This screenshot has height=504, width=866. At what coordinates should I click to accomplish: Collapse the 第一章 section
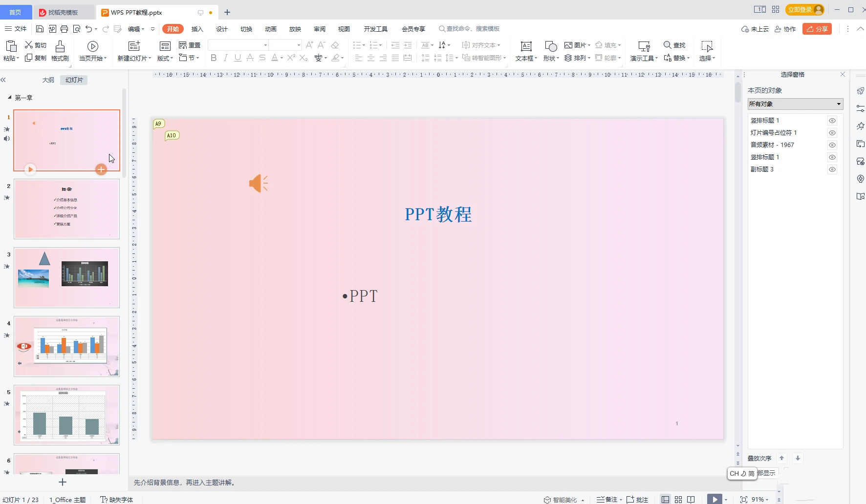9,98
